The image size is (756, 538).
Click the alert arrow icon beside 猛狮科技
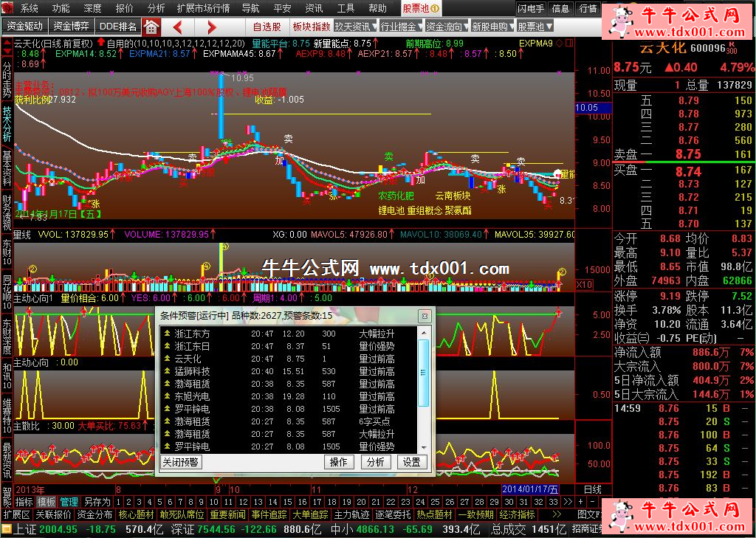pos(167,371)
